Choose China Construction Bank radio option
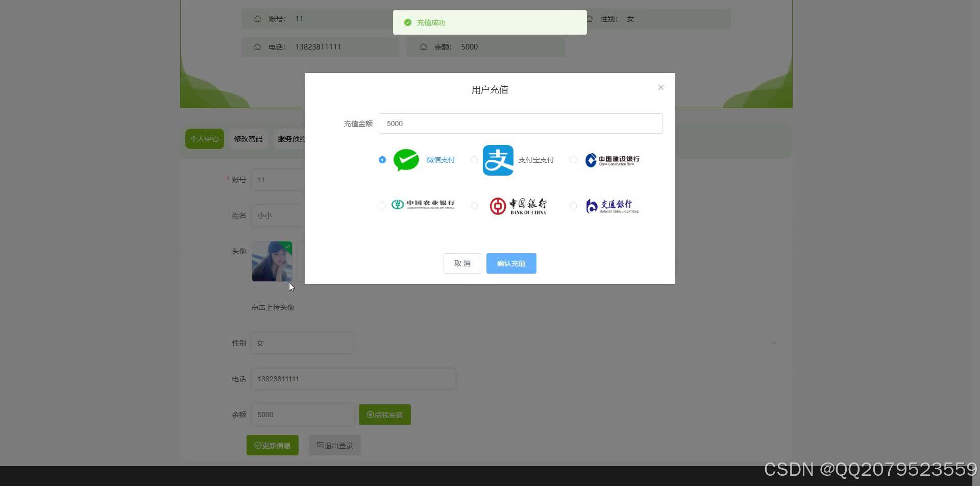 click(x=573, y=160)
